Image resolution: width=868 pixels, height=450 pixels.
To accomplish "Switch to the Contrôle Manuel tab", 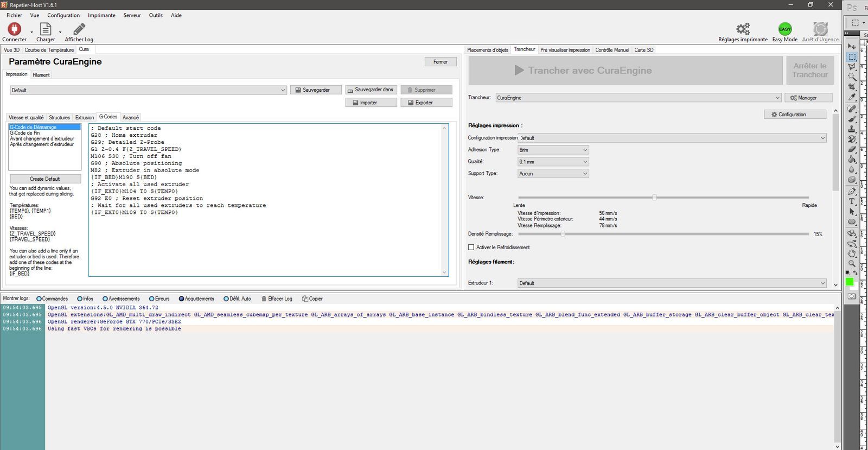I will [x=612, y=50].
